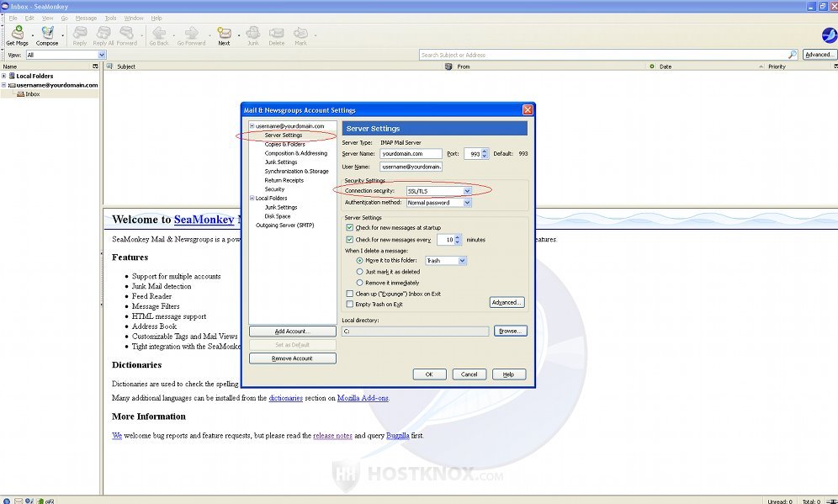Open Address Book from status bar icon
This screenshot has height=504, width=838.
point(40,501)
